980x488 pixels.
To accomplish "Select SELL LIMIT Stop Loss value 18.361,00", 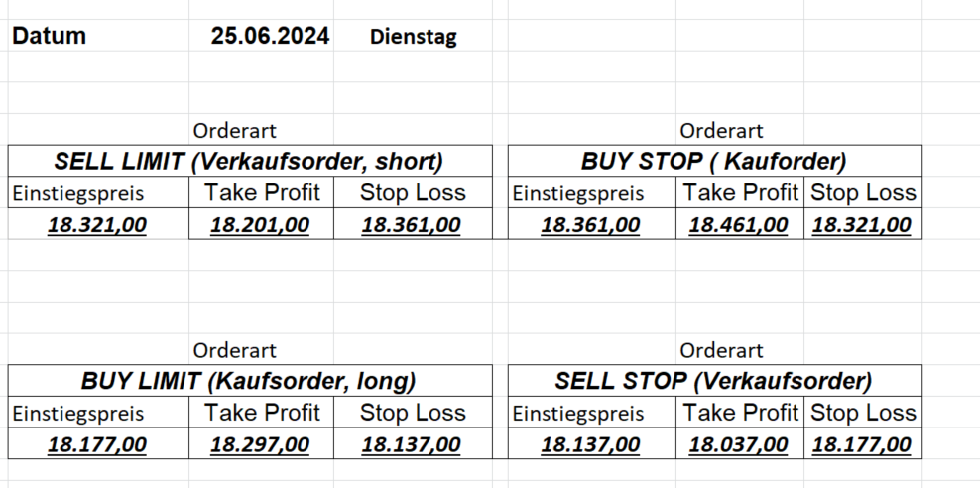I will click(411, 225).
